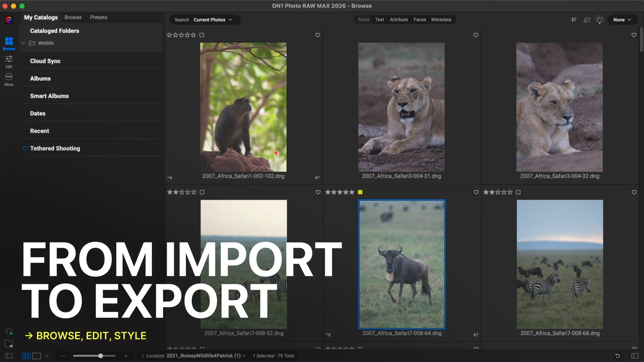The height and width of the screenshot is (362, 644).
Task: Click the lightbulb tips icon
Action: [x=599, y=20]
